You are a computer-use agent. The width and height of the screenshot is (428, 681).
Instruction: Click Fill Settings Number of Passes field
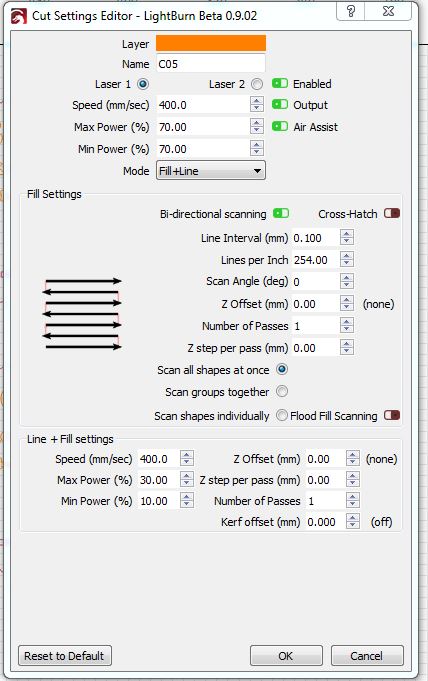coord(315,326)
